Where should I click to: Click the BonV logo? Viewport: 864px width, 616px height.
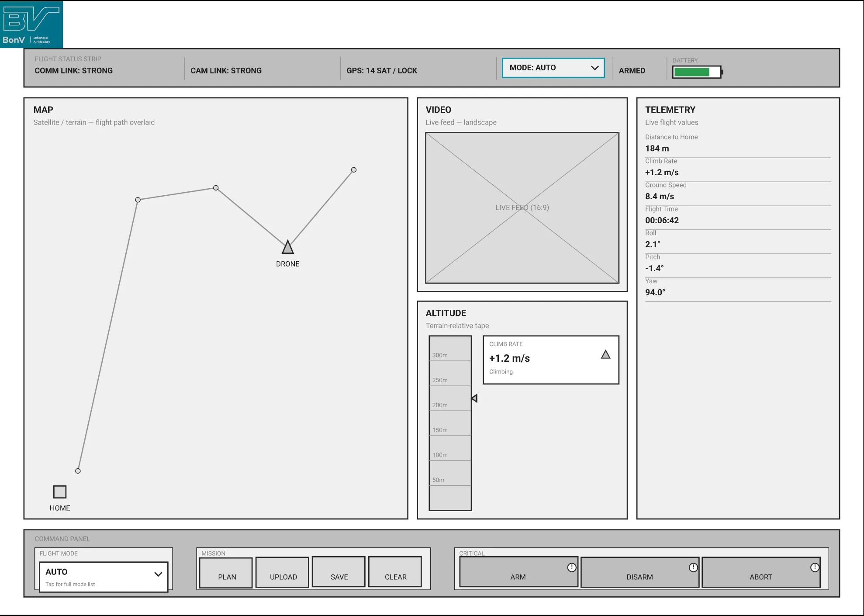click(x=31, y=24)
